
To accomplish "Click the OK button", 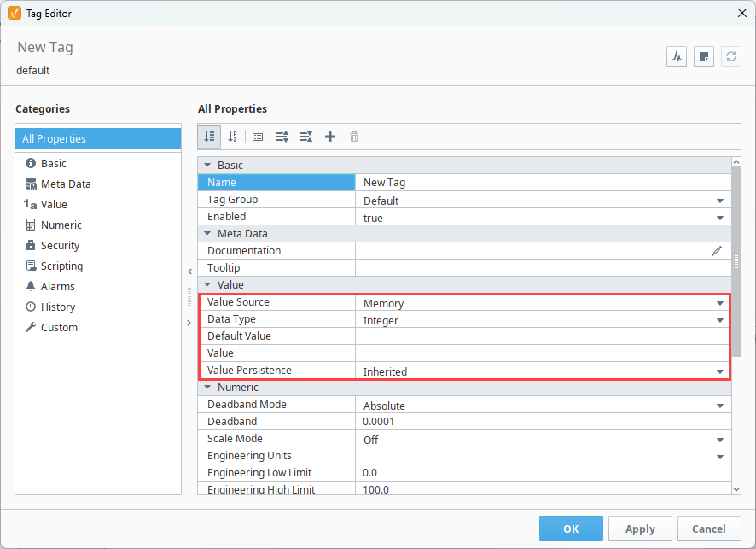I will click(571, 529).
